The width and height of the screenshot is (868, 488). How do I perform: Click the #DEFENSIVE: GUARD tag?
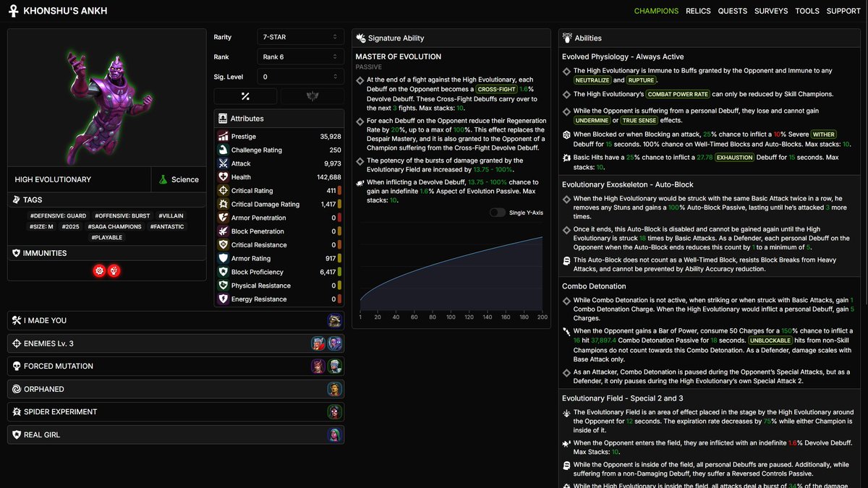pos(57,215)
